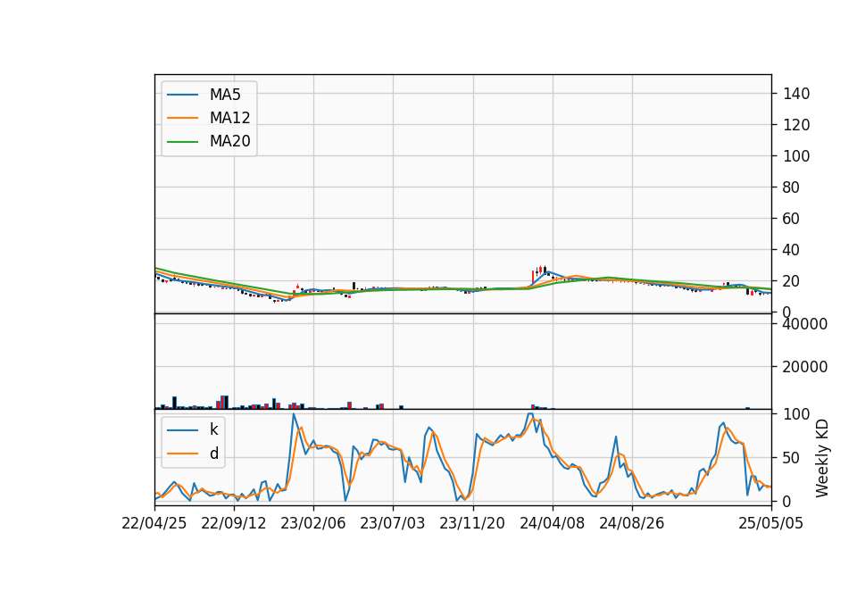Click the blue k legend line sample
Image resolution: width=857 pixels, height=616 pixels.
182,429
